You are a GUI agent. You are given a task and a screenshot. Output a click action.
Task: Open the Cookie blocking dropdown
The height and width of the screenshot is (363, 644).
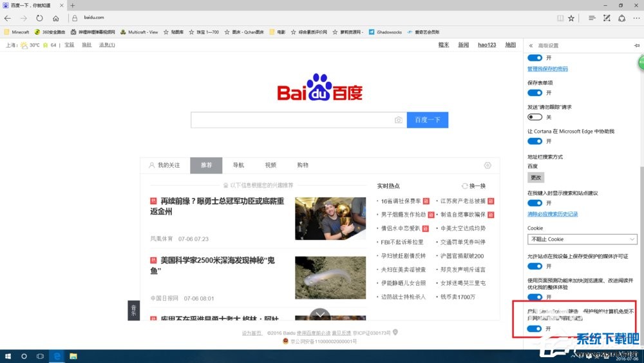582,239
